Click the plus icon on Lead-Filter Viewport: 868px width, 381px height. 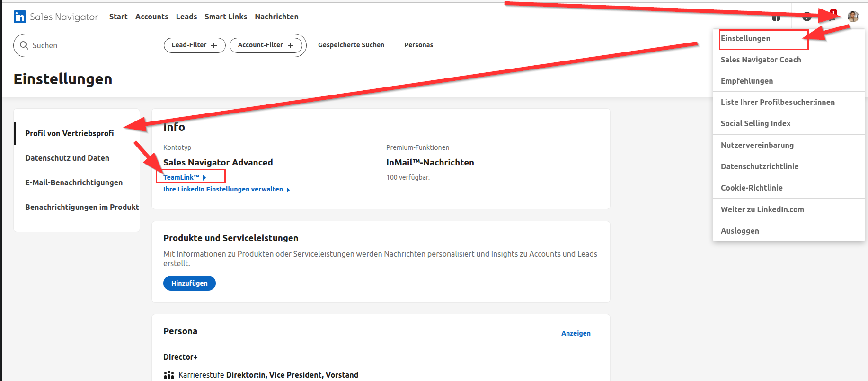click(x=214, y=45)
